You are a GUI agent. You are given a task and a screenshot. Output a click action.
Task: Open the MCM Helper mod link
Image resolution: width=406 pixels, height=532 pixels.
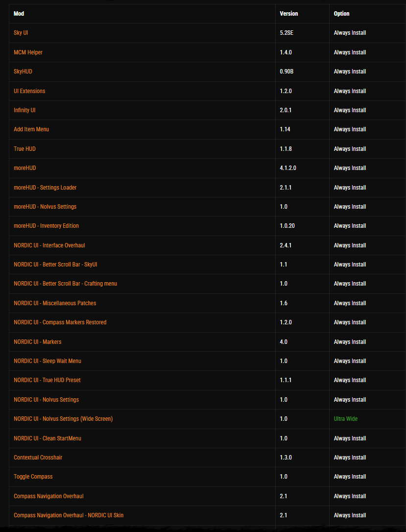click(28, 52)
